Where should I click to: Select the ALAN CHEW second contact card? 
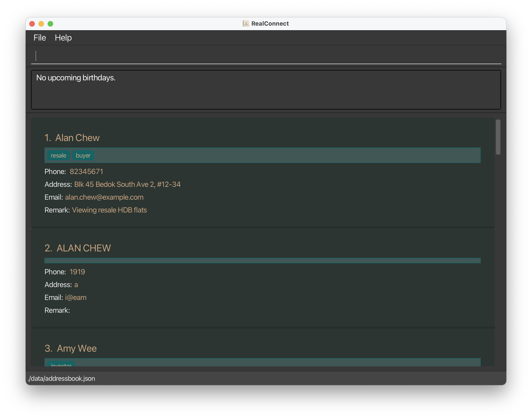pos(84,248)
